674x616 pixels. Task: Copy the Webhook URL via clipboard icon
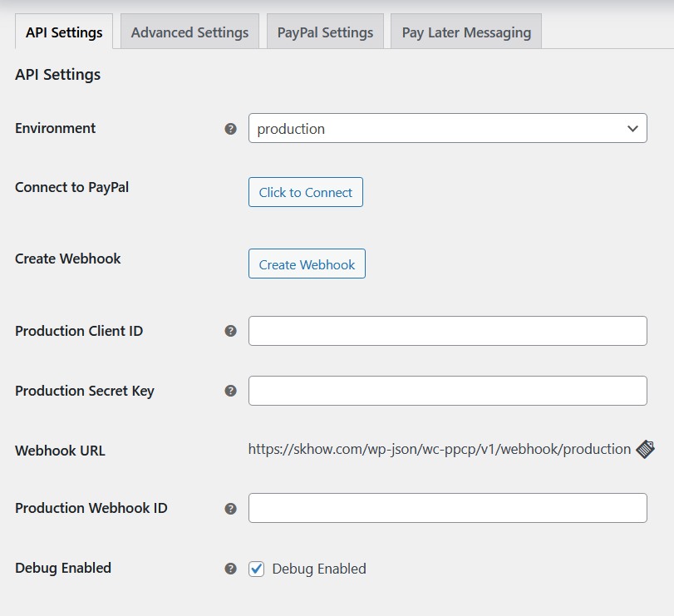click(x=645, y=449)
